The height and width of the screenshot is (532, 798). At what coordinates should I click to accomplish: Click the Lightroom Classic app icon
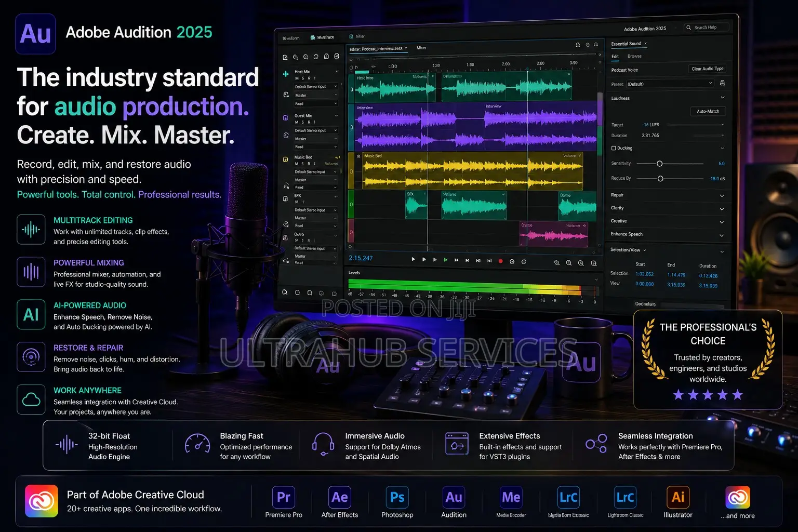[x=626, y=498]
